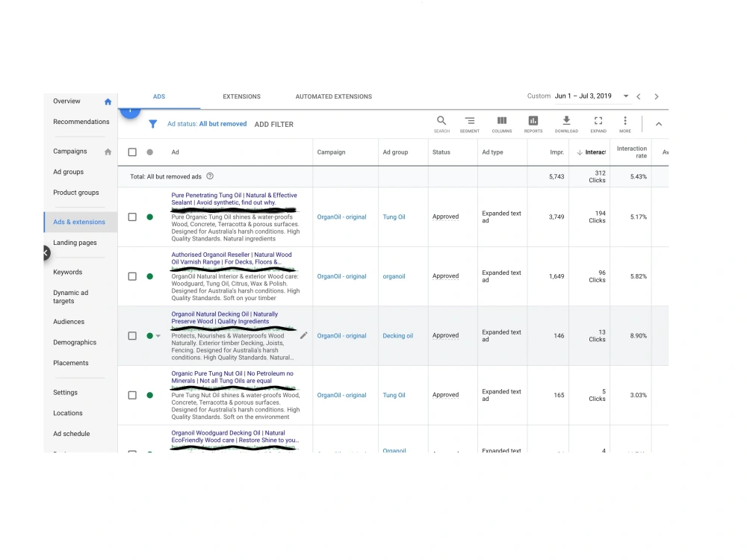Click the green status dot of Authorised Organoil Reseller ad
Image resolution: width=747 pixels, height=560 pixels.
(x=149, y=277)
